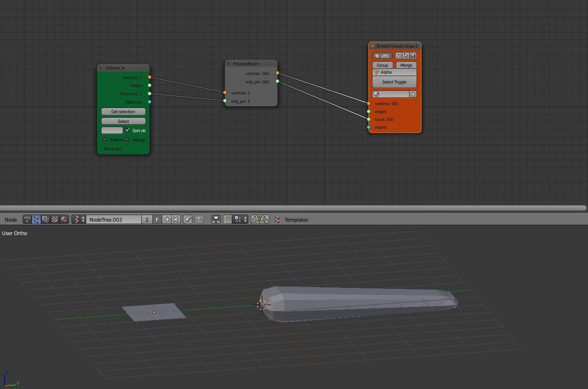Click PolygonBoom edg_pol 160 output socket
Screen dimensions: 588x389
(x=277, y=82)
